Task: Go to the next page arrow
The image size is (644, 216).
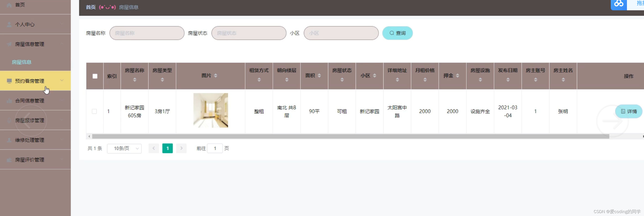Action: (181, 148)
